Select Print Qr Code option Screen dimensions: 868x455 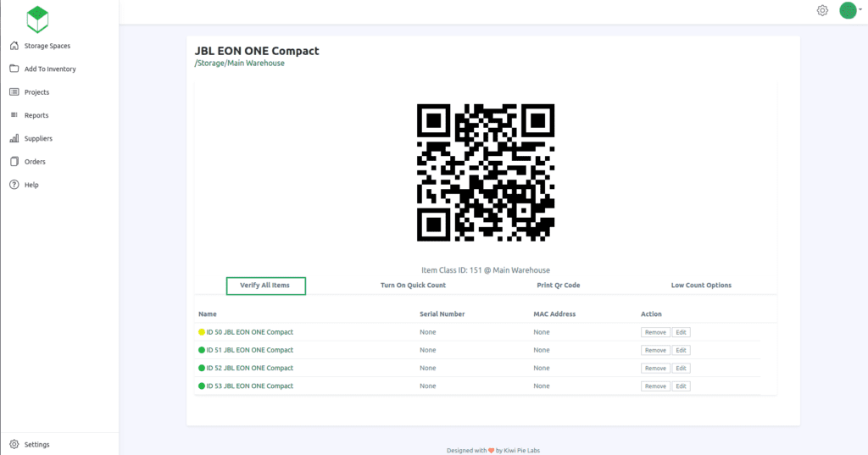pos(559,286)
